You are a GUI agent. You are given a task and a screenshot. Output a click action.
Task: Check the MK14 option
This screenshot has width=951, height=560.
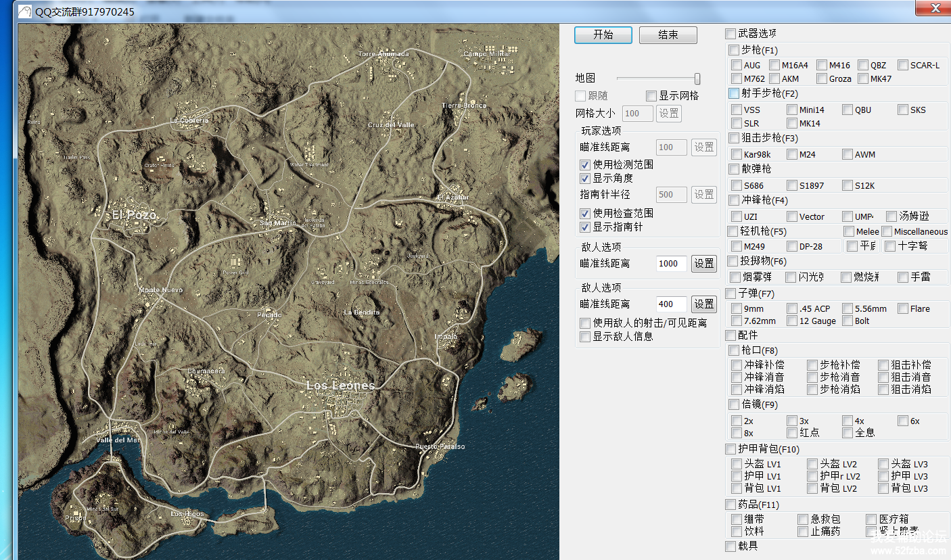[792, 123]
